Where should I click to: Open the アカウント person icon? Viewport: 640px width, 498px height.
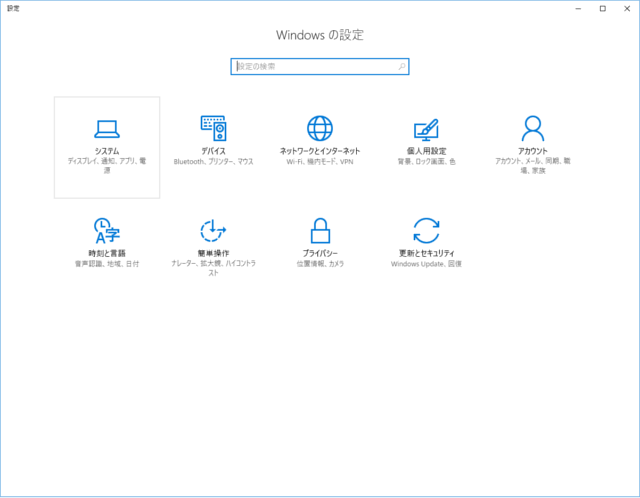[533, 128]
